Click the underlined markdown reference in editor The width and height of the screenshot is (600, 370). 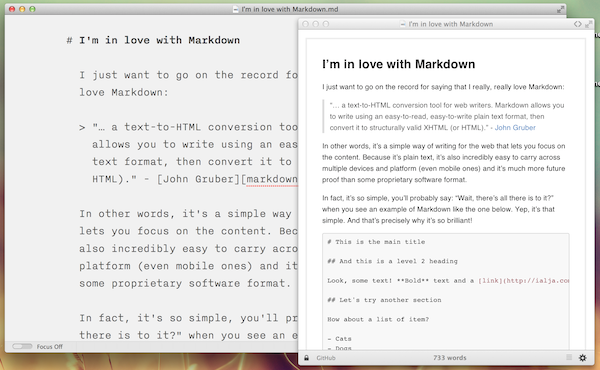tap(272, 179)
